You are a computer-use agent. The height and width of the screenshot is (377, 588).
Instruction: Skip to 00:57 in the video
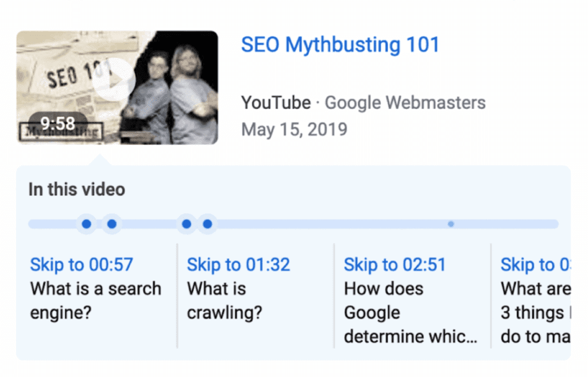coord(82,264)
